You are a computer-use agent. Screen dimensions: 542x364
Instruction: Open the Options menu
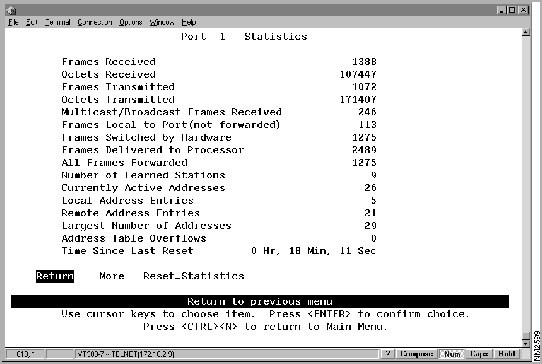click(131, 22)
